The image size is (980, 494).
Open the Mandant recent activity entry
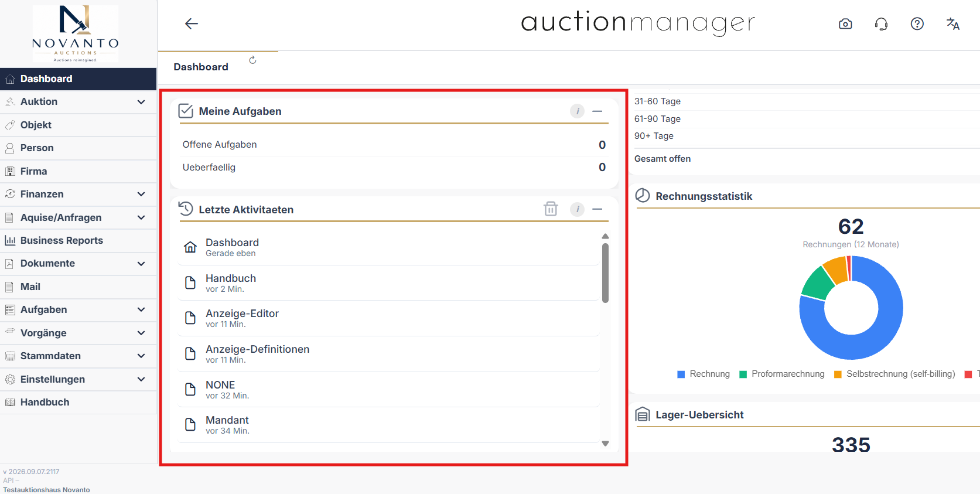click(x=389, y=425)
